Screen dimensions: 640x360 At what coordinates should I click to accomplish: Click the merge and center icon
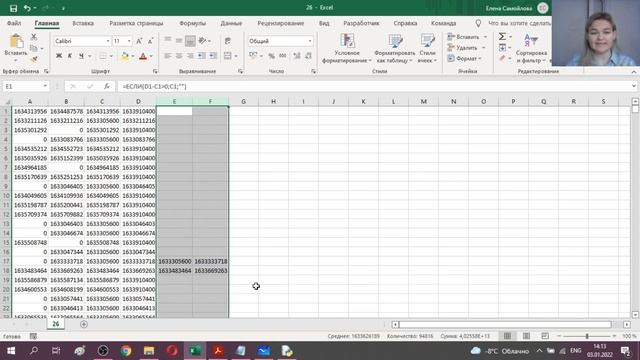coord(228,56)
